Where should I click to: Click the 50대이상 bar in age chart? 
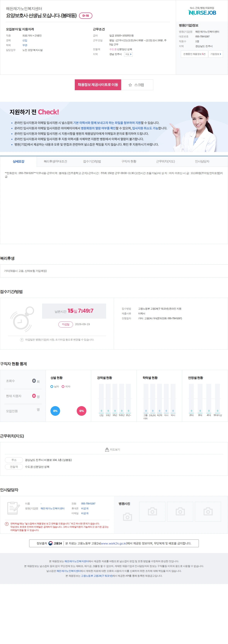[x=218, y=398]
